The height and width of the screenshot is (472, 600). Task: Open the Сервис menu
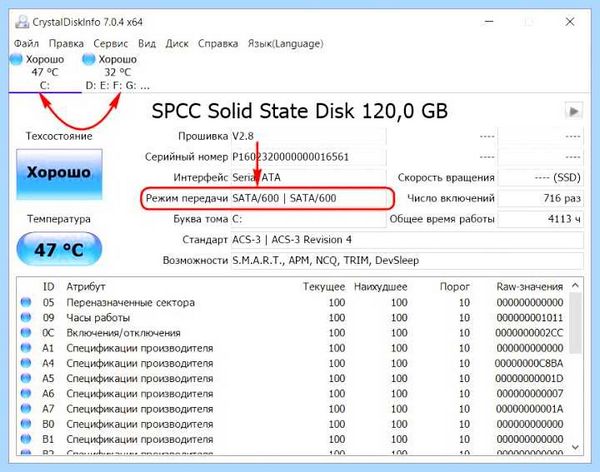[x=111, y=44]
